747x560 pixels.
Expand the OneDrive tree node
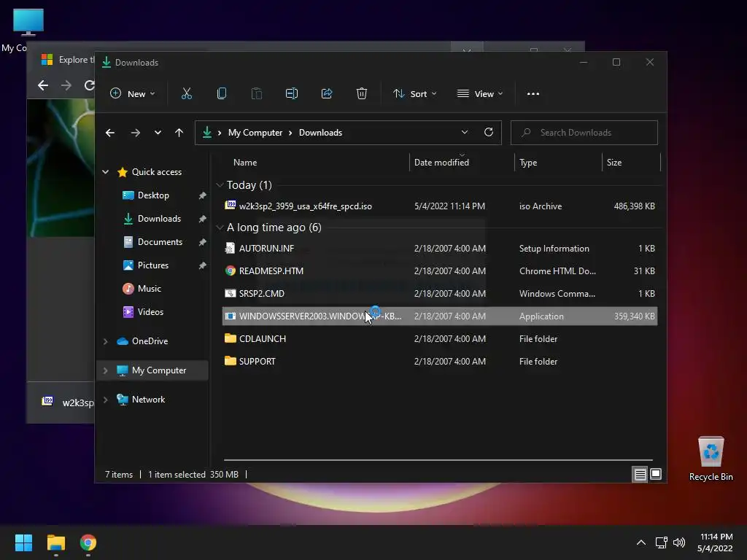tap(105, 341)
